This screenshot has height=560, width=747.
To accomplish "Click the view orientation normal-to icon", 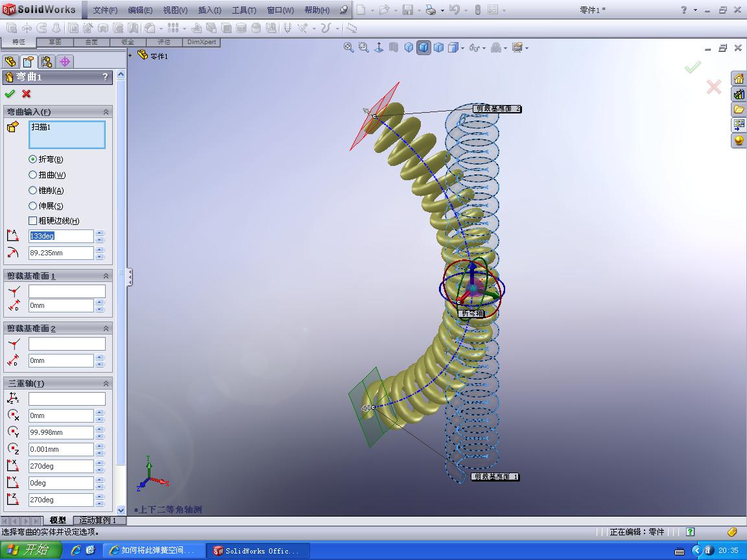I will (379, 47).
